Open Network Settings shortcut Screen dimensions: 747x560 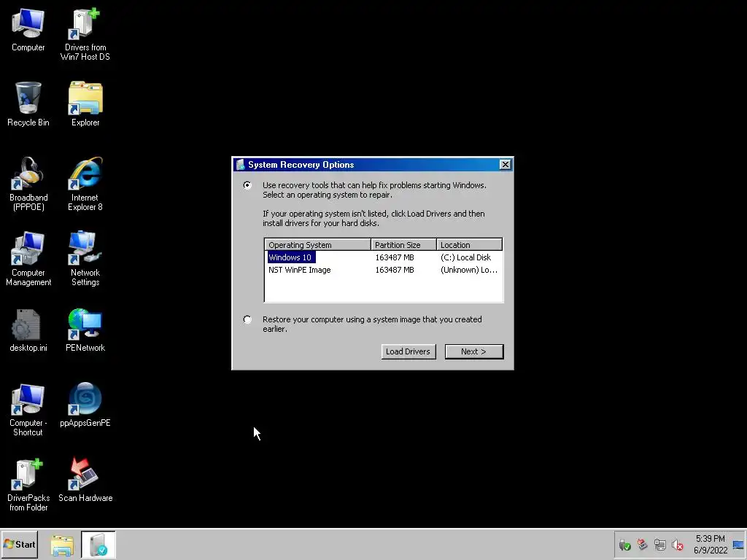point(85,259)
